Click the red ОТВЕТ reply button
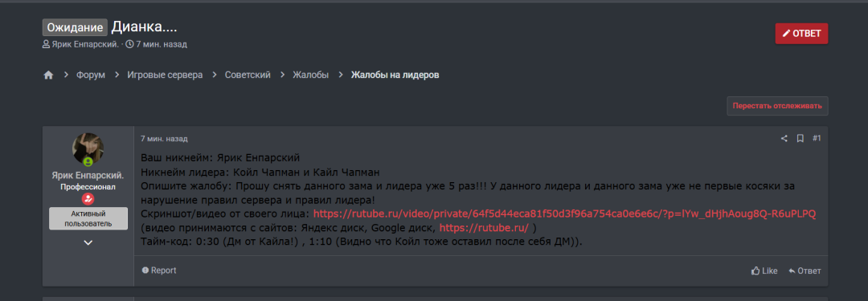Image resolution: width=868 pixels, height=301 pixels. tap(801, 33)
